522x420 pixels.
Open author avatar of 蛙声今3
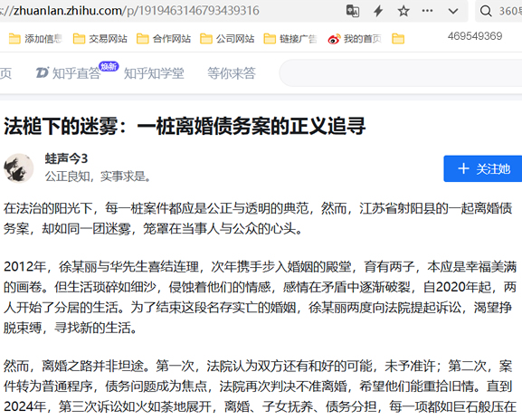(x=19, y=167)
